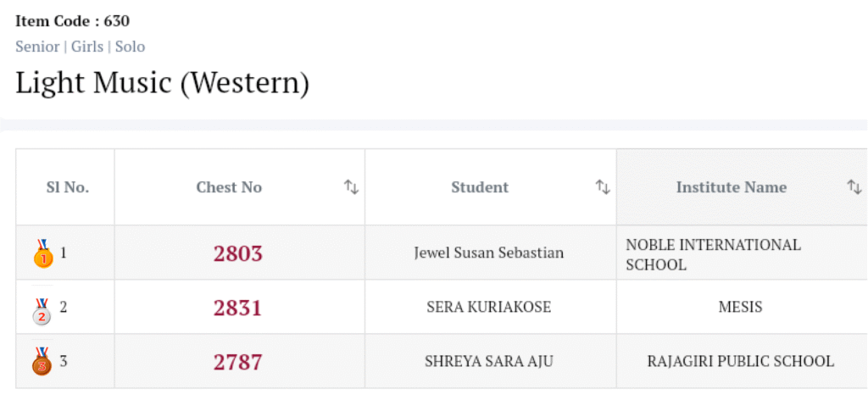
Task: Click the gold medal icon in row 1
Action: (x=42, y=253)
